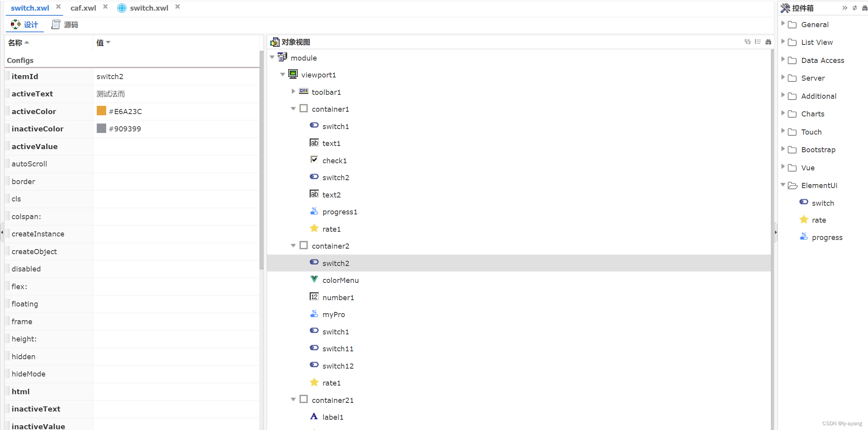
Task: Open the switch component in ElementUi palette
Action: tap(823, 203)
